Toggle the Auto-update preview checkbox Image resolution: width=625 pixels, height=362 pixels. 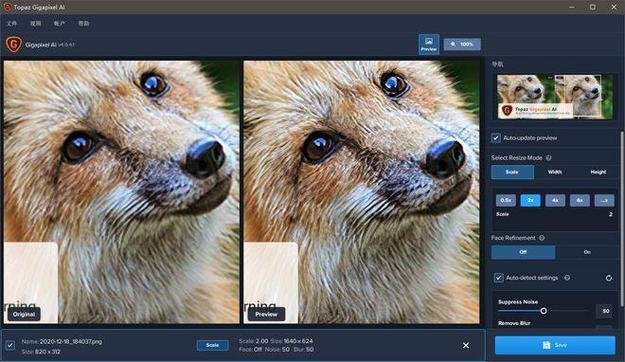495,138
